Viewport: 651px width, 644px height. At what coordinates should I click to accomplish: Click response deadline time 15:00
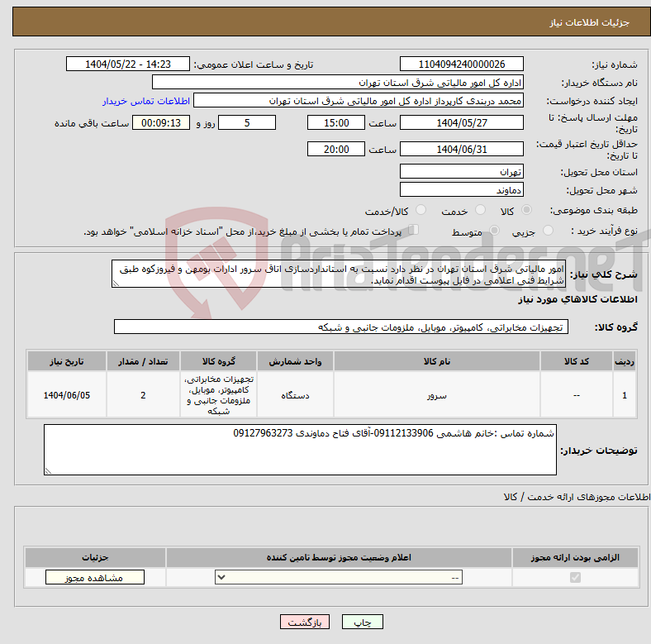(x=336, y=122)
